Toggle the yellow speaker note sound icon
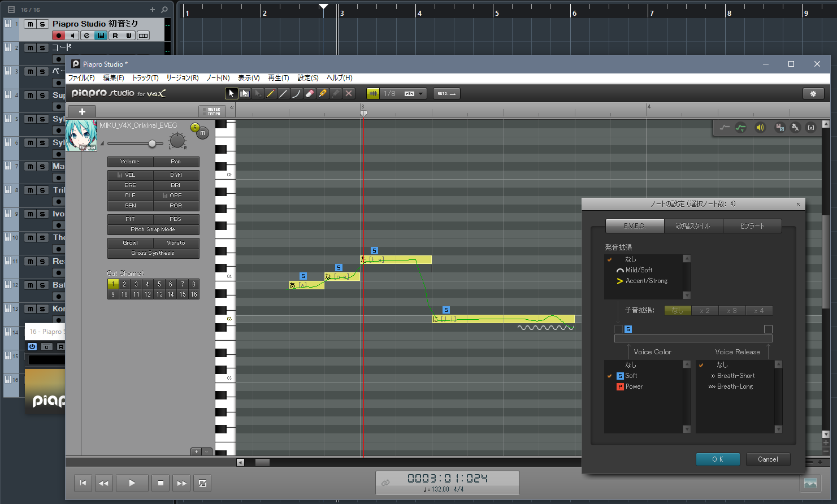The image size is (837, 504). pyautogui.click(x=760, y=128)
